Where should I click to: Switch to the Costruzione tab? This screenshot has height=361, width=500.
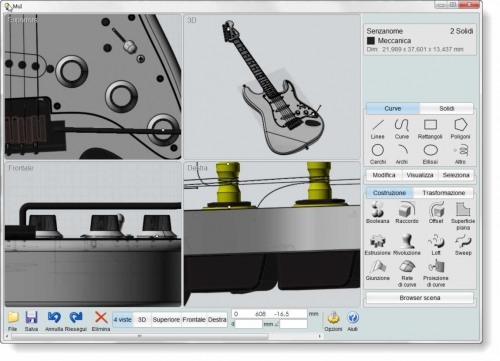click(x=389, y=193)
